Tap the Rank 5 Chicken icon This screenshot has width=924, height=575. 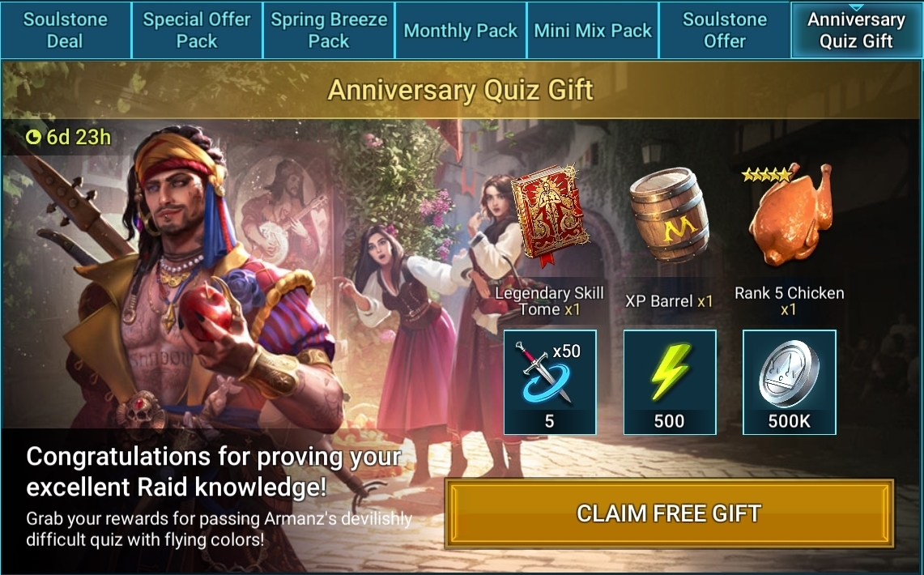789,215
